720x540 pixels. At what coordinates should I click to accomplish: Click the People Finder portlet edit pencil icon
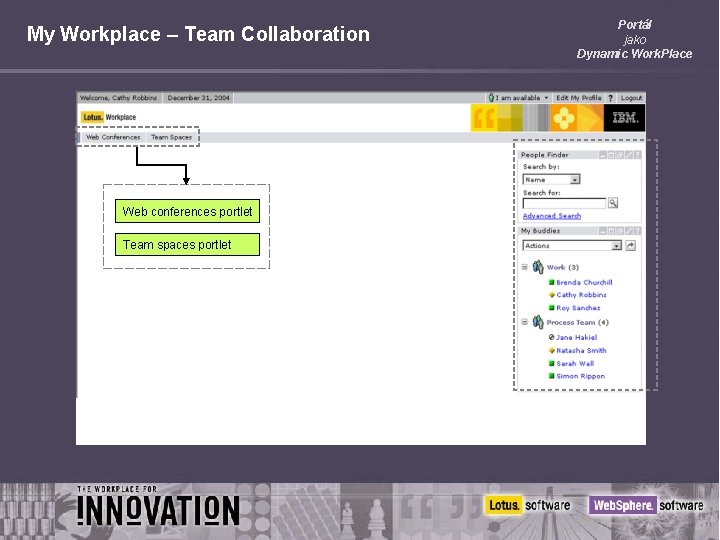click(x=629, y=155)
